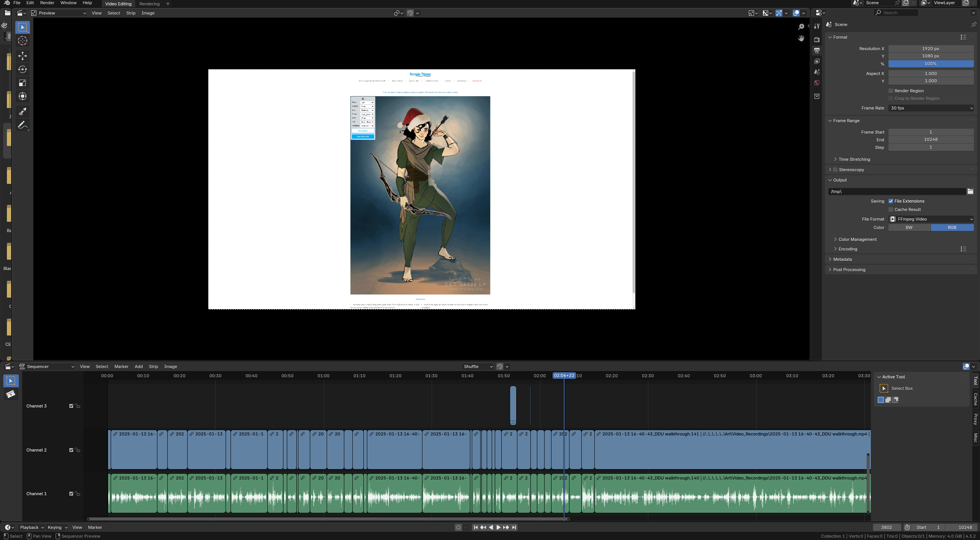Open the Sequencer view type dropdown
Screen dimensions: 980x540
point(47,367)
